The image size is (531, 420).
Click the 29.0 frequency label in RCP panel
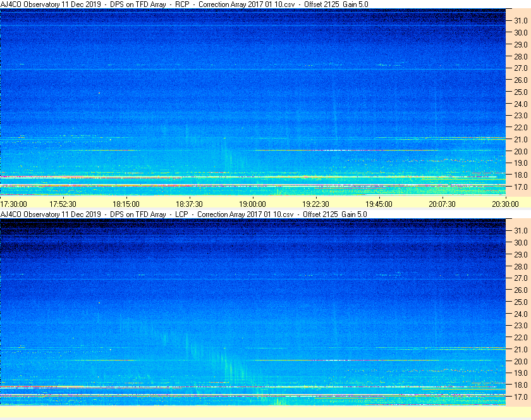(521, 44)
